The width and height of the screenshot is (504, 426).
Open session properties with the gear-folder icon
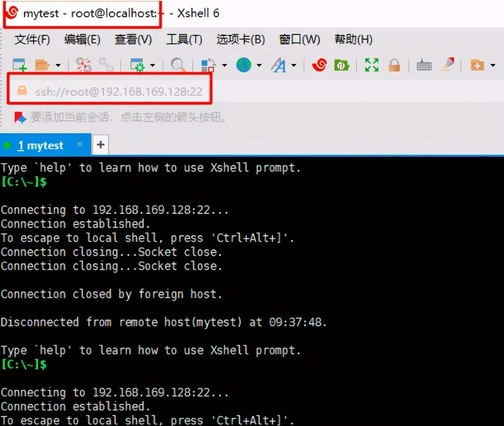(x=138, y=65)
